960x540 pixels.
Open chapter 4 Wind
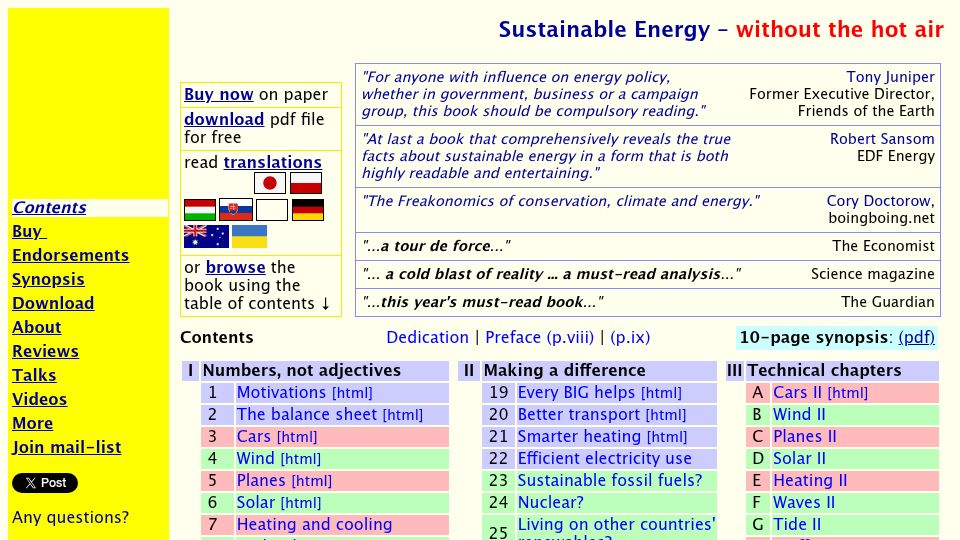[255, 459]
